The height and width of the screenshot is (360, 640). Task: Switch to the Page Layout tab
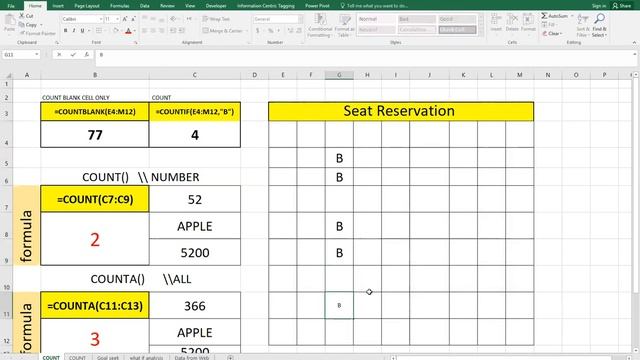(87, 6)
